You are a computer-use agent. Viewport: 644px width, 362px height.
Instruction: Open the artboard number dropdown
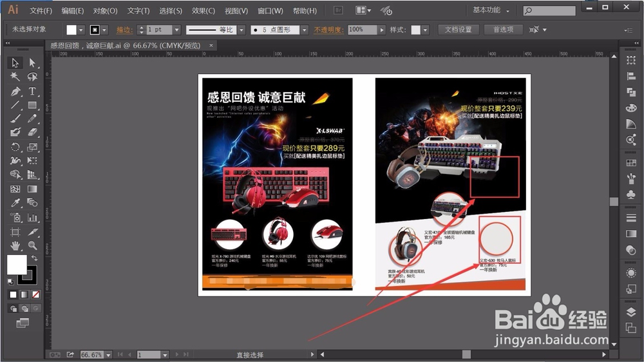[x=165, y=355]
